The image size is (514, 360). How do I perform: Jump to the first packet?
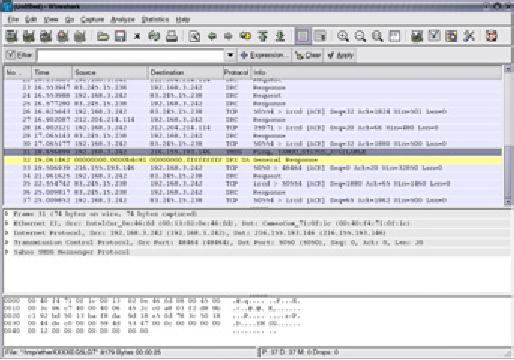263,36
